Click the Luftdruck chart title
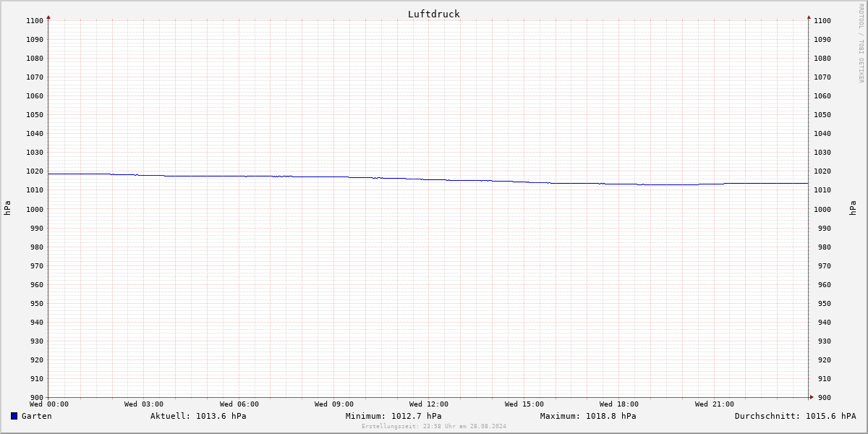 pos(434,14)
